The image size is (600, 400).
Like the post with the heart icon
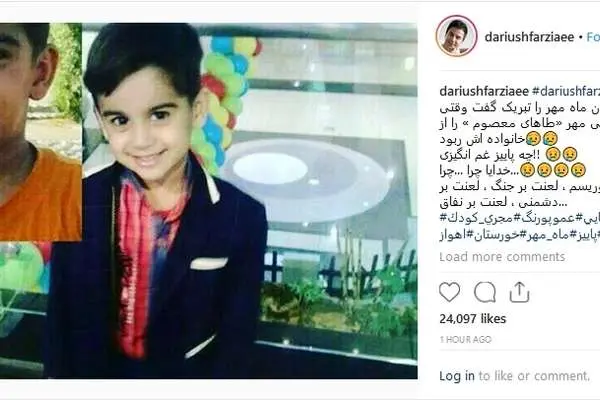coord(449,292)
